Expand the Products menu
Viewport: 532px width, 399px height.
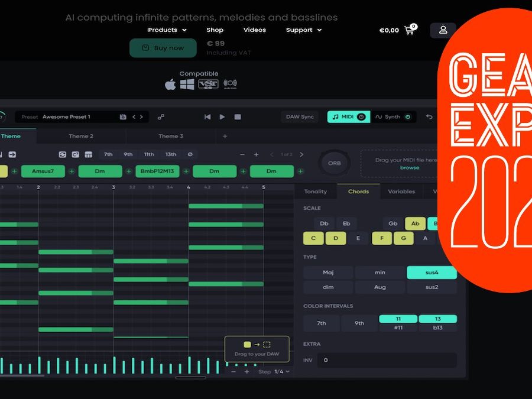pyautogui.click(x=167, y=30)
